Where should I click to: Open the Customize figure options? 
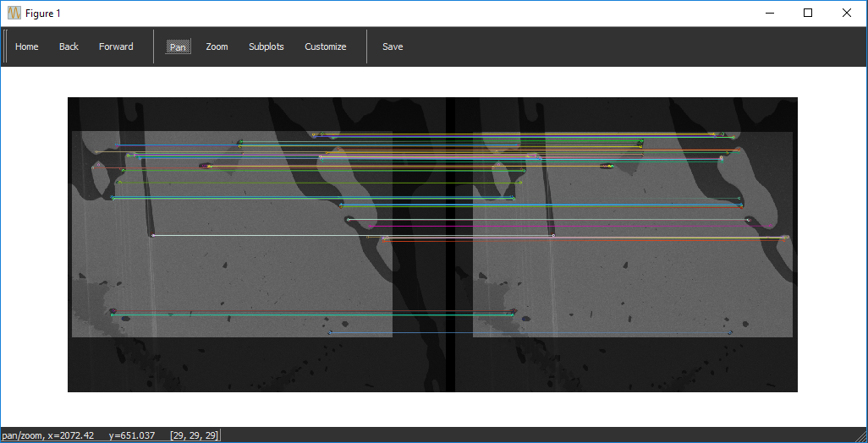pos(326,46)
